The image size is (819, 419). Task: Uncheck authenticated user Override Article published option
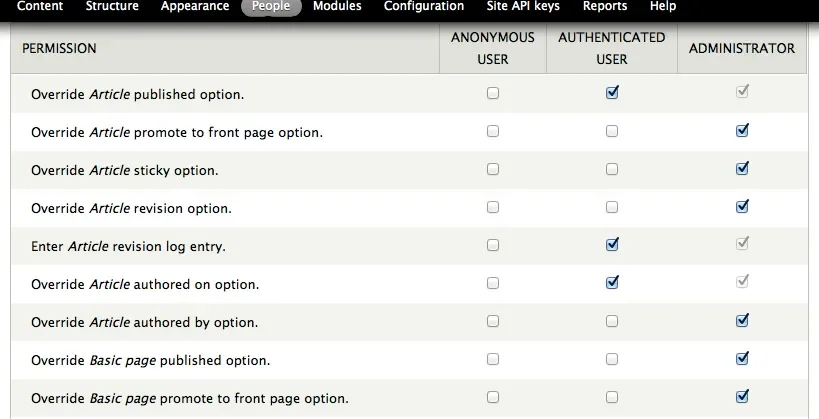coord(612,93)
